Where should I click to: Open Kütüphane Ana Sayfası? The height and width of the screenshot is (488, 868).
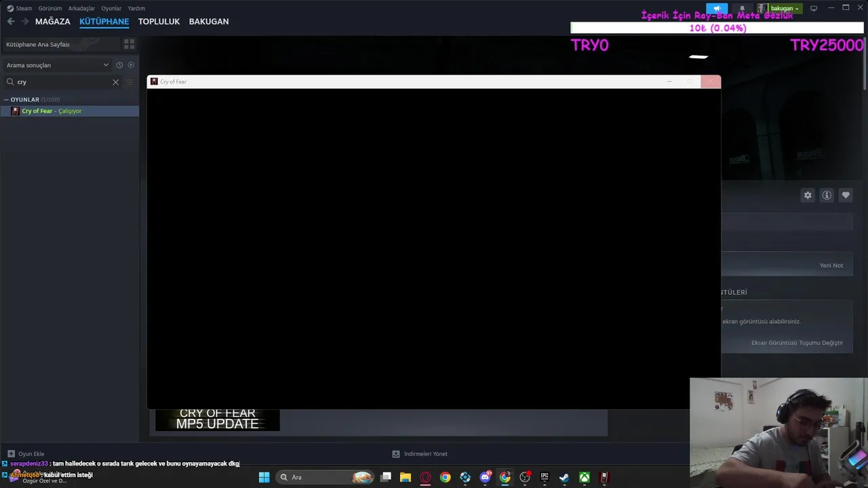(38, 44)
